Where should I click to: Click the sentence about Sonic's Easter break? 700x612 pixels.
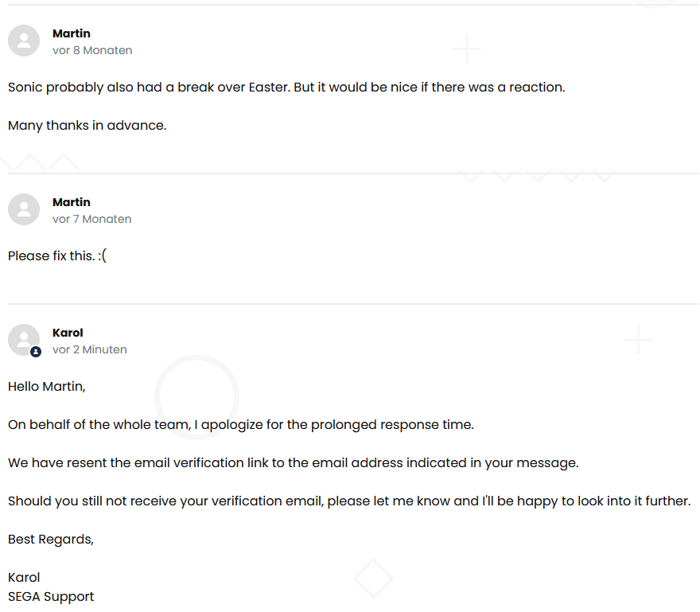(286, 88)
